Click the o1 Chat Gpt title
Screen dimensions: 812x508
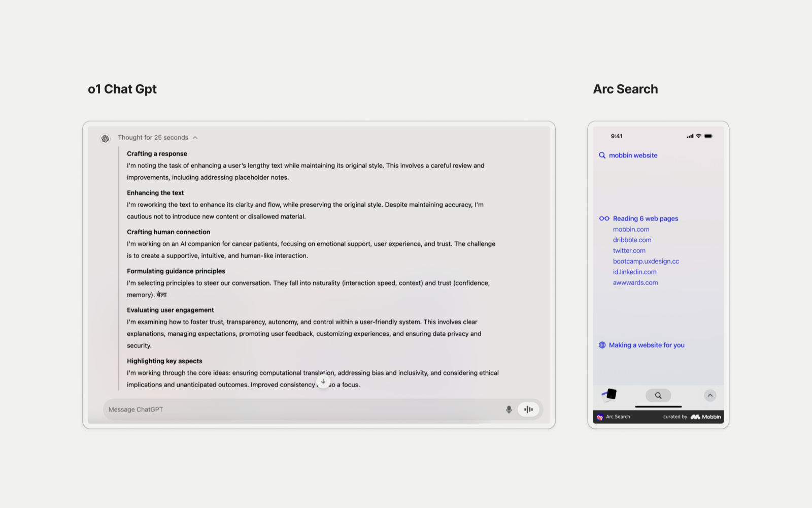coord(122,89)
